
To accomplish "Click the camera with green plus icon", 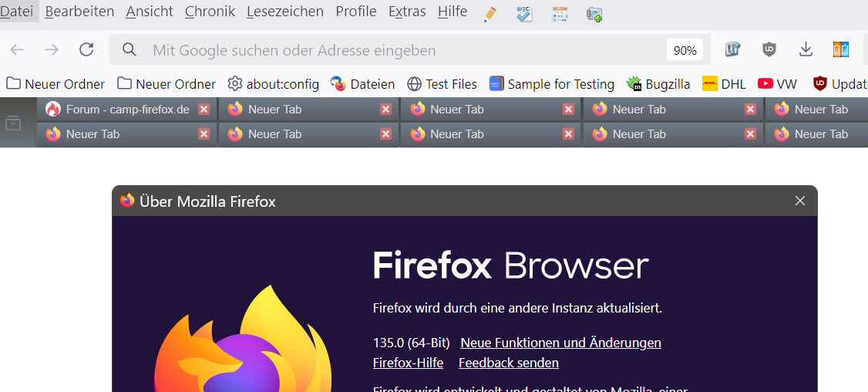I will 594,15.
